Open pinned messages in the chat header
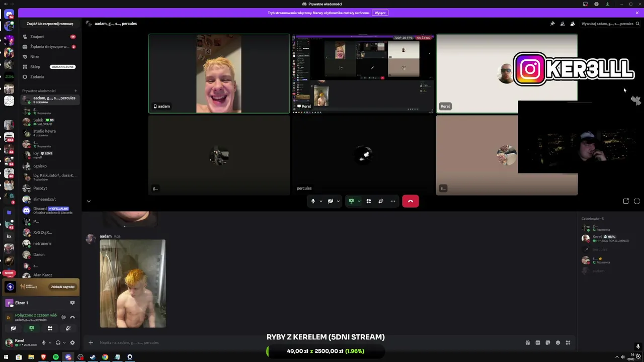The width and height of the screenshot is (644, 362). point(552,24)
